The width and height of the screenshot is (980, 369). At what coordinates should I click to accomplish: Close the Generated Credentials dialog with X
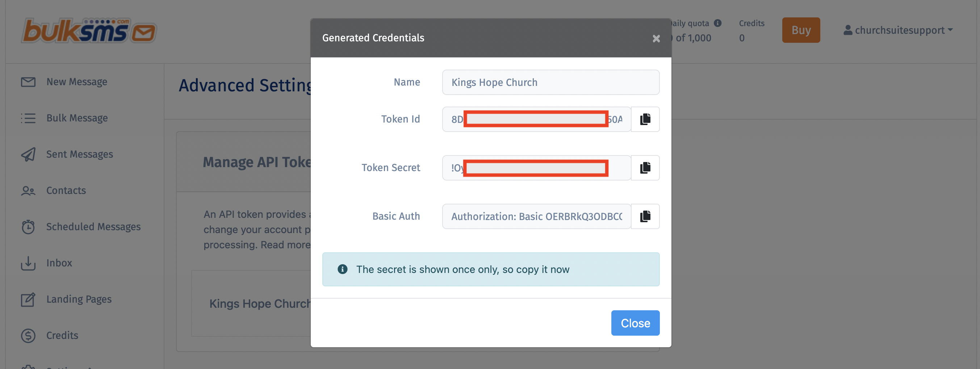(x=656, y=38)
